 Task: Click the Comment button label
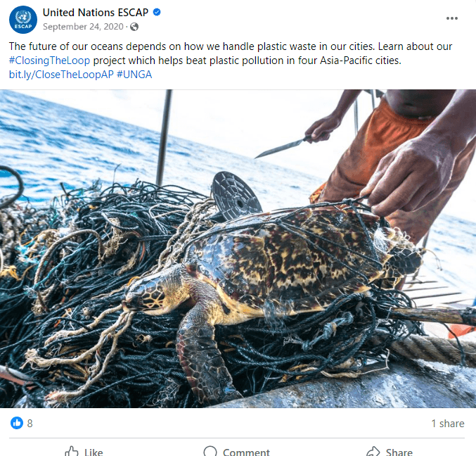(x=246, y=452)
